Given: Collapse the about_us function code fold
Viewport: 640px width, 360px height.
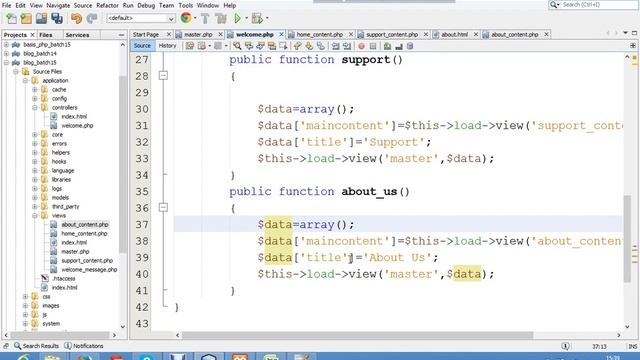Looking at the screenshot, I should click(163, 207).
